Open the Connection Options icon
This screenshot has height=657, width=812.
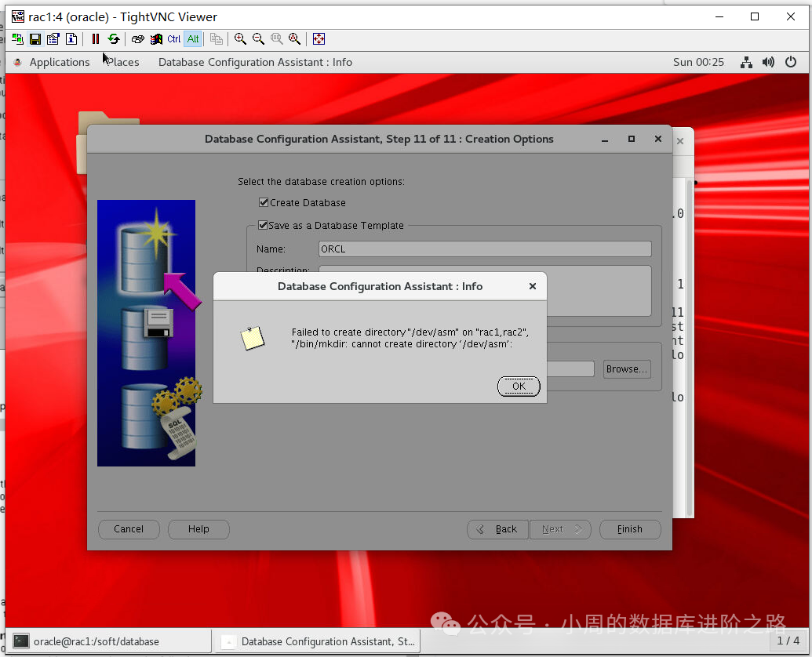[x=53, y=38]
